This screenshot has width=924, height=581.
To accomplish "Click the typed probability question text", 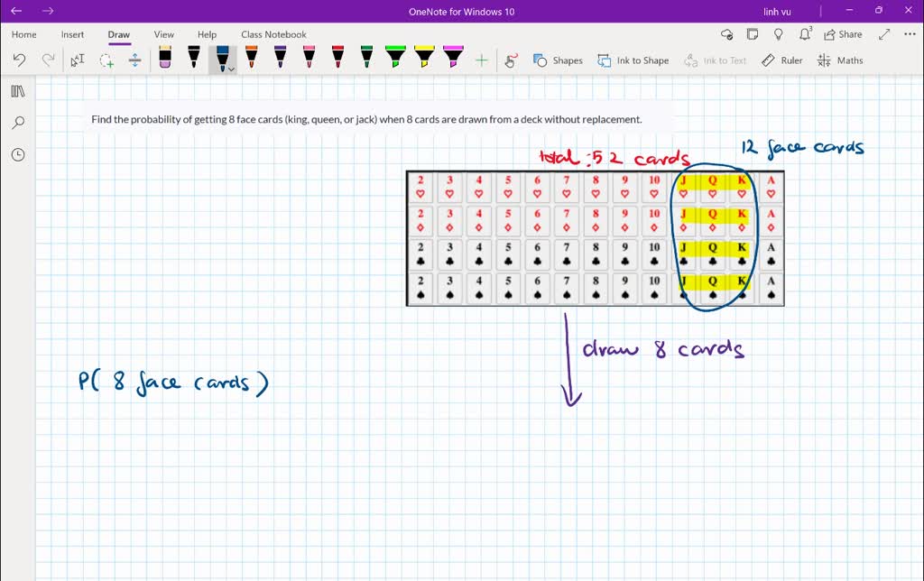I will pyautogui.click(x=366, y=119).
